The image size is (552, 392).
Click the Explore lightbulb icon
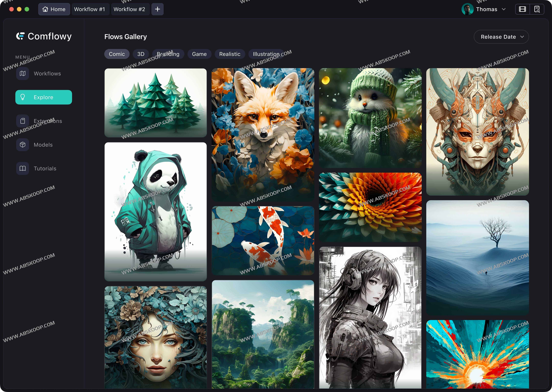pos(22,97)
